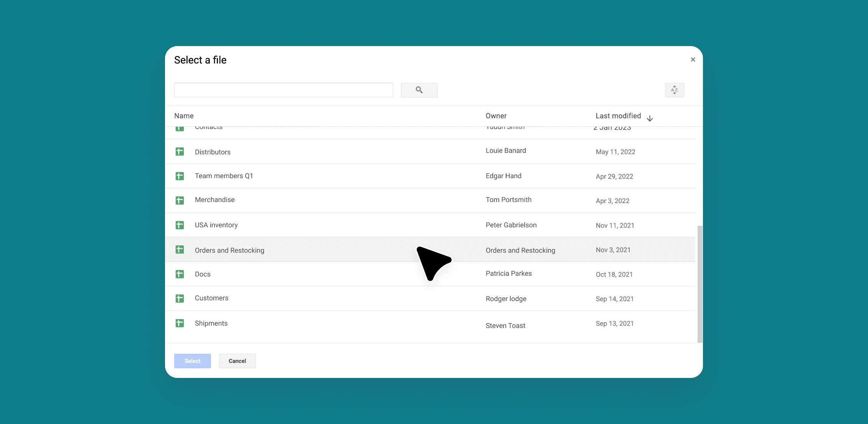
Task: Sort files by the Name column header
Action: click(x=184, y=116)
